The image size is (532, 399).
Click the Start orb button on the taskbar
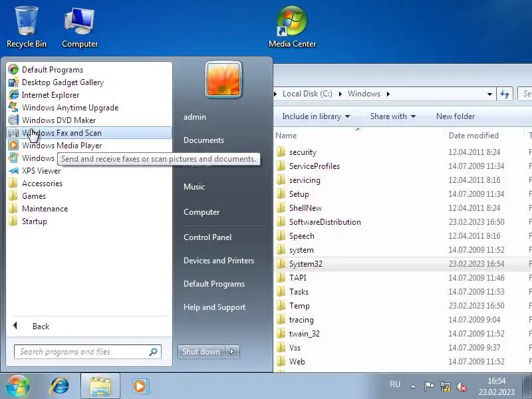pyautogui.click(x=18, y=386)
